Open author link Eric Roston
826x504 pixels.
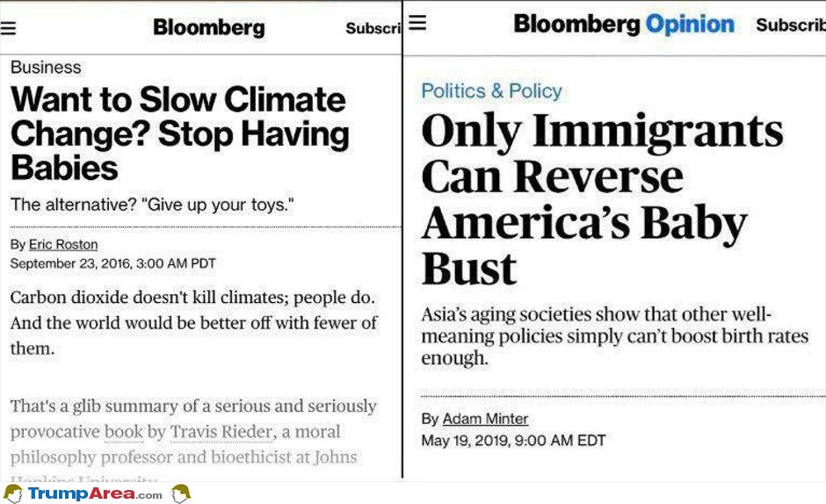click(x=63, y=244)
